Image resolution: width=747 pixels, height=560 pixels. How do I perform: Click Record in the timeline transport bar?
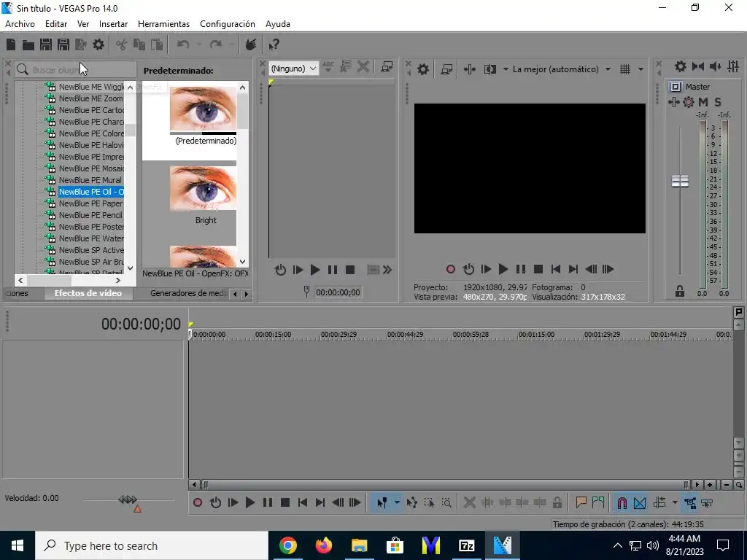pos(198,503)
